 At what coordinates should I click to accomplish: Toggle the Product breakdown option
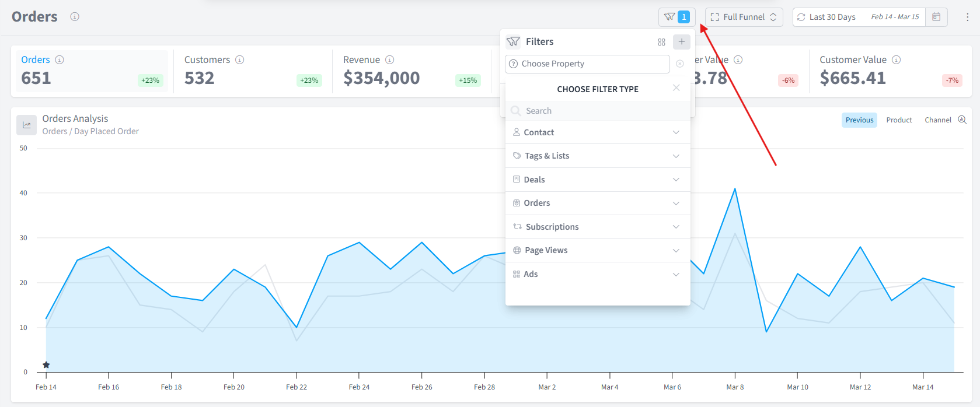click(899, 120)
